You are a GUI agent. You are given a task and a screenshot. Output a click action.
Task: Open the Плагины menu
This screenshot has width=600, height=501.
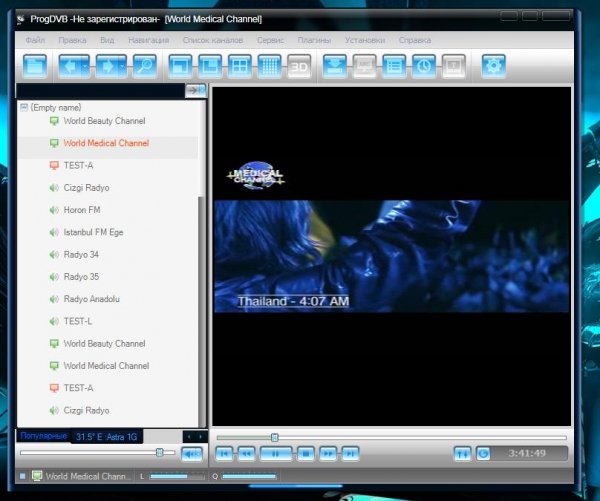click(x=314, y=40)
